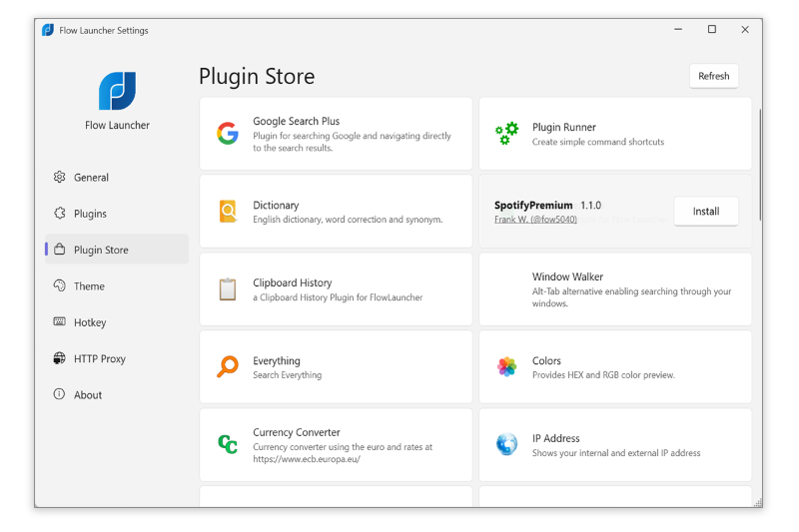Viewport: 799px width, 532px height.
Task: Click the Flow Launcher name under the logo
Action: (x=117, y=125)
